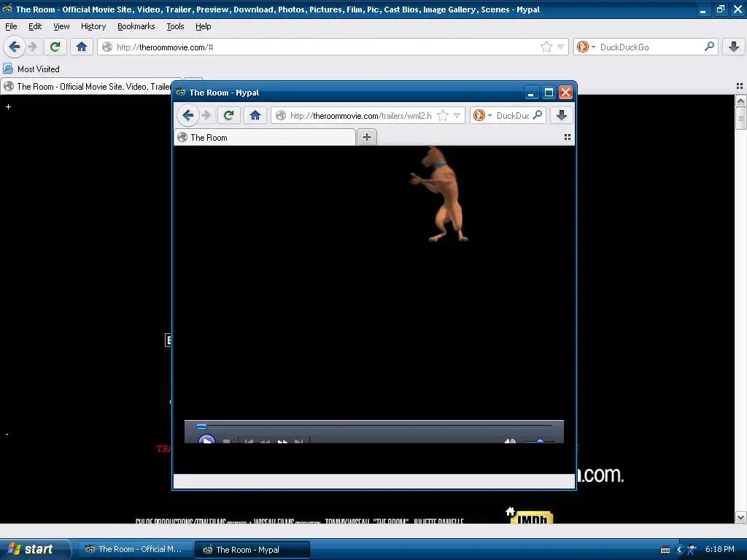This screenshot has height=560, width=747.
Task: Click media player previous track button
Action: (x=249, y=440)
